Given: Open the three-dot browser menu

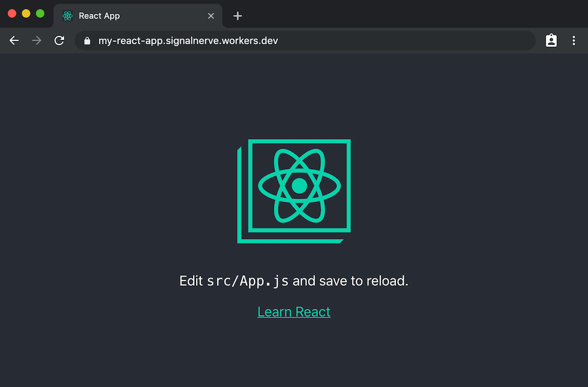Looking at the screenshot, I should 573,40.
